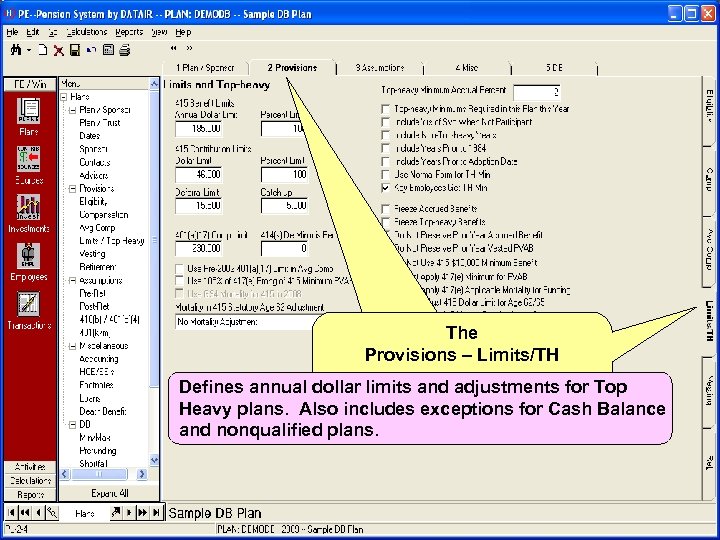Click the new blank page icon
This screenshot has width=720, height=540.
(x=43, y=50)
